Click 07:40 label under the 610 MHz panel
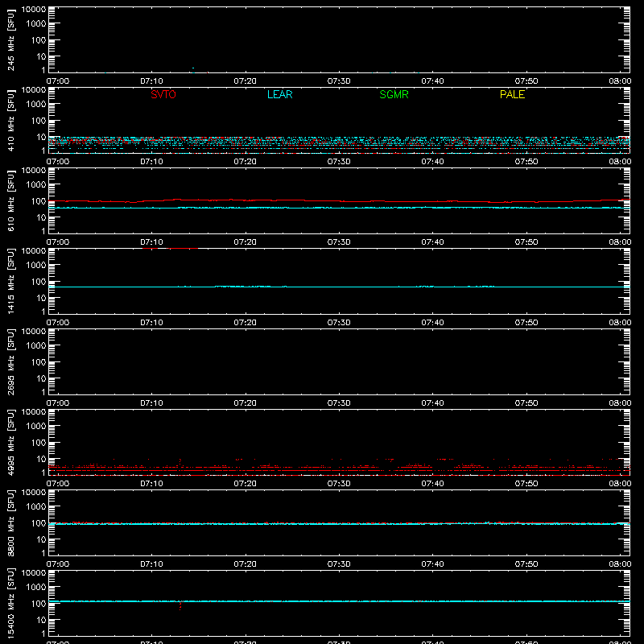The width and height of the screenshot is (644, 644). click(432, 242)
